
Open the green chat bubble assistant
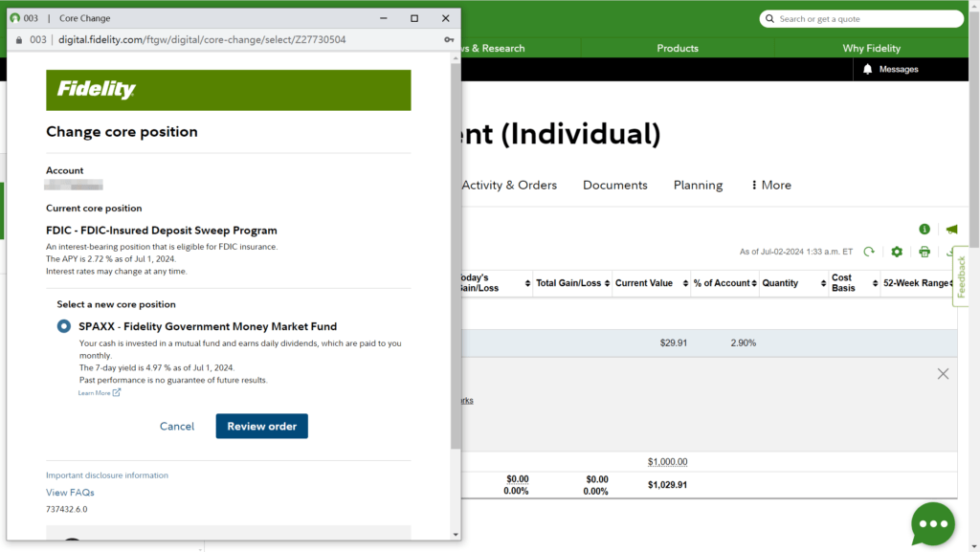tap(933, 524)
